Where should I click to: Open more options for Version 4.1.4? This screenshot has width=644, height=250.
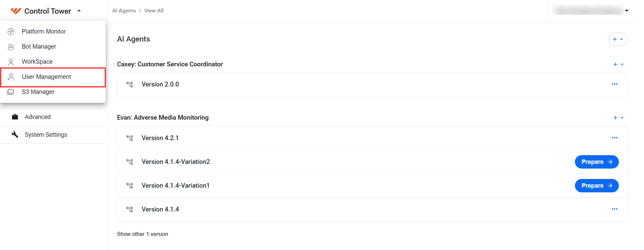pos(614,209)
